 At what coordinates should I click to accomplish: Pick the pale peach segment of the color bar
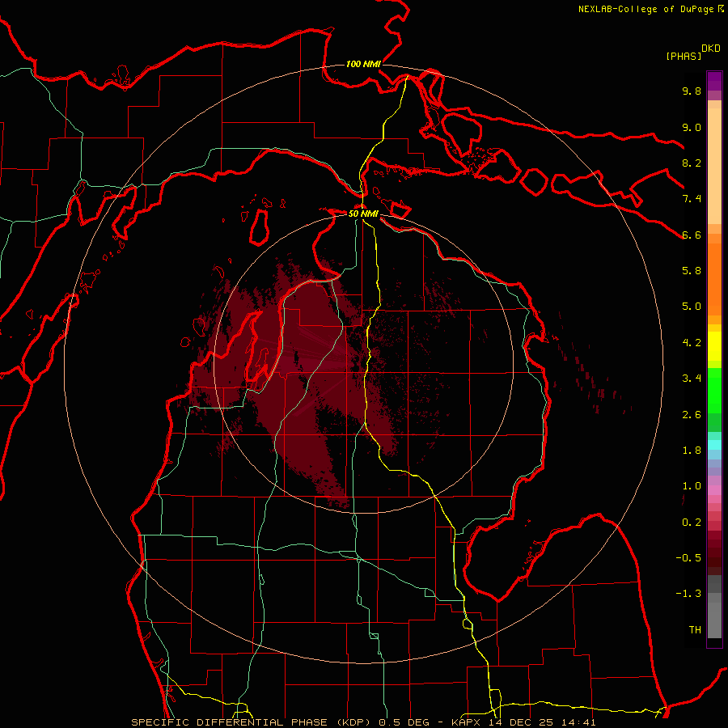714,166
